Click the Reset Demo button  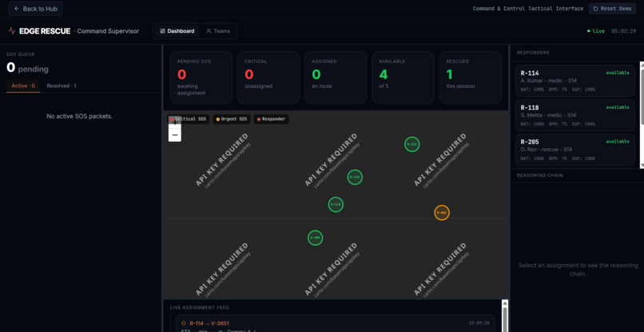612,9
